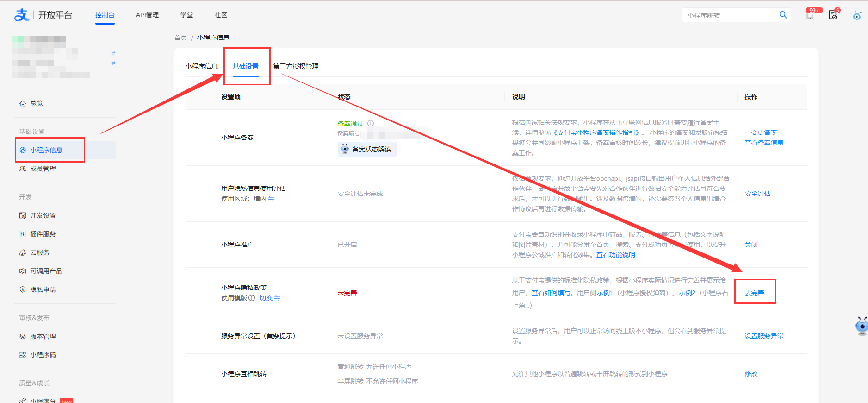
Task: Click the swap icon next to 使用区域 境内
Action: 271,199
